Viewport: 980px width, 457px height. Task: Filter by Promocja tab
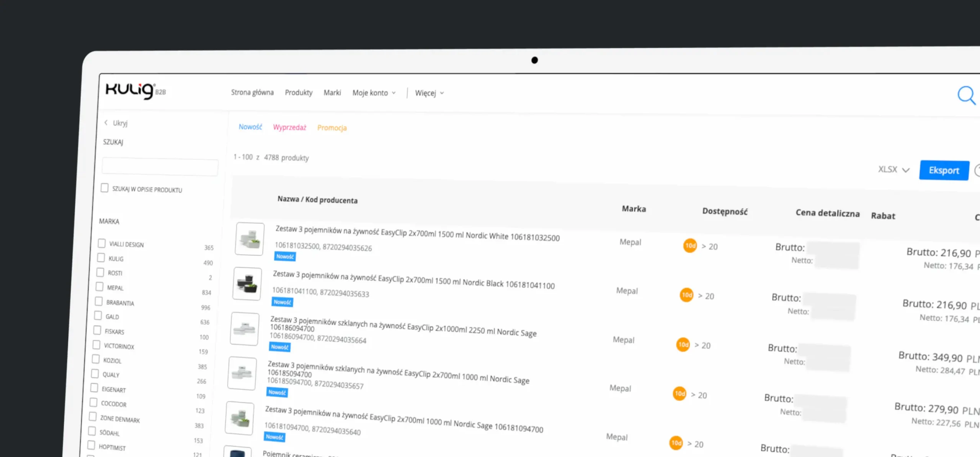[x=332, y=128]
